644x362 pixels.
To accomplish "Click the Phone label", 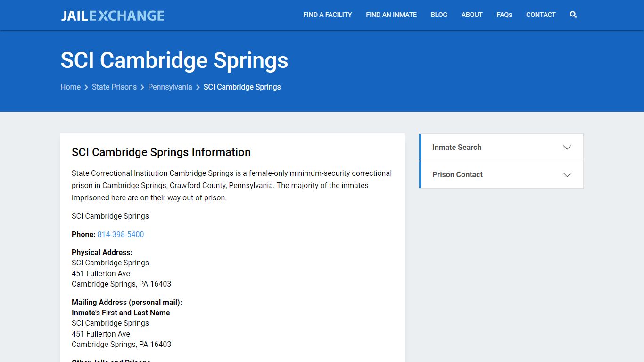I will click(x=83, y=234).
